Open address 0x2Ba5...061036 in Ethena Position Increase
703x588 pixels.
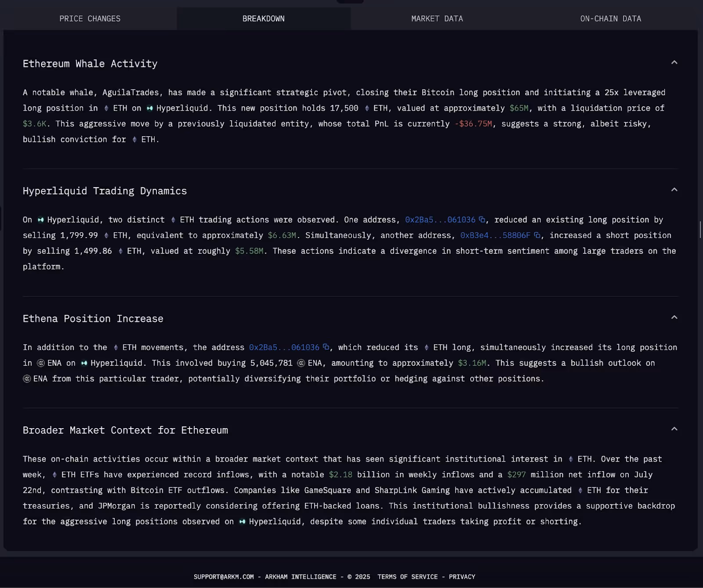284,347
